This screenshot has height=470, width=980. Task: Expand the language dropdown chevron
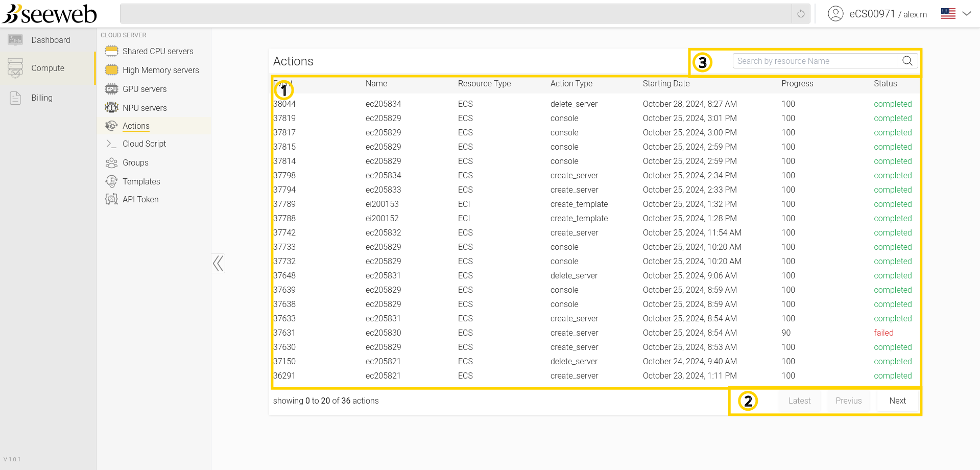pos(967,14)
